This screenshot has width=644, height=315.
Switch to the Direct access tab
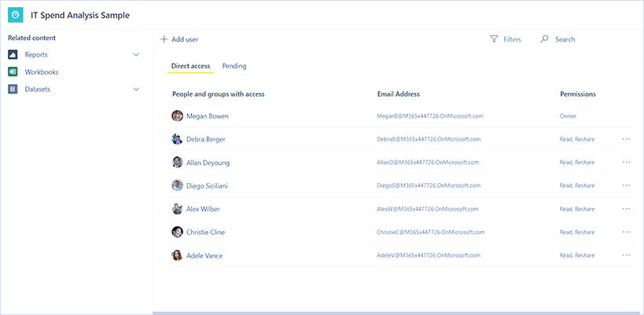(190, 66)
